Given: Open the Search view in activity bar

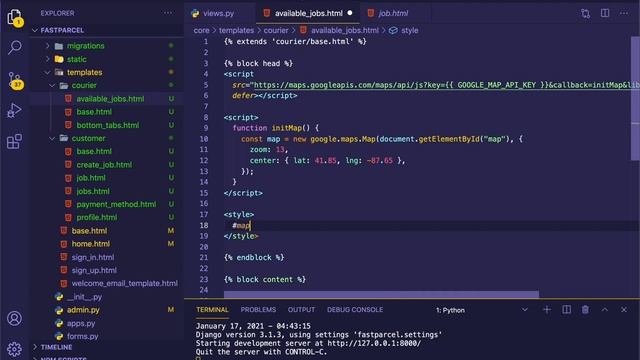Looking at the screenshot, I should pos(15,47).
